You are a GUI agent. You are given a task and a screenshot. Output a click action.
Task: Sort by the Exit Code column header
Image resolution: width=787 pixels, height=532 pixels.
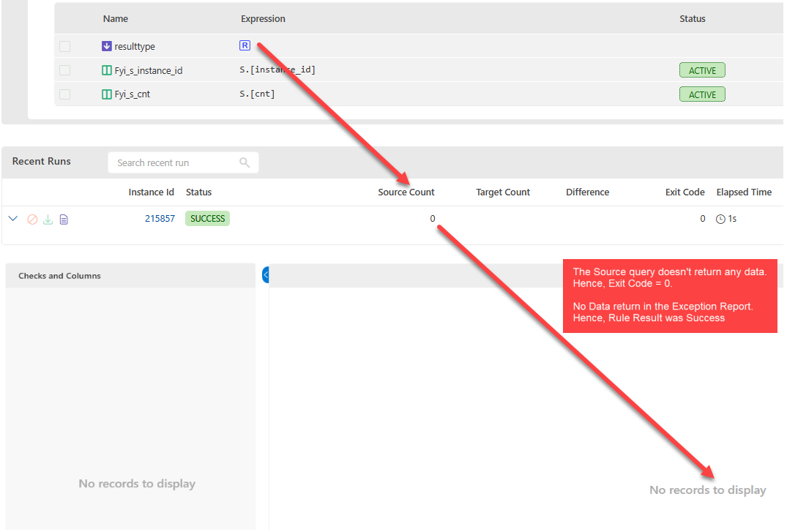(x=685, y=192)
